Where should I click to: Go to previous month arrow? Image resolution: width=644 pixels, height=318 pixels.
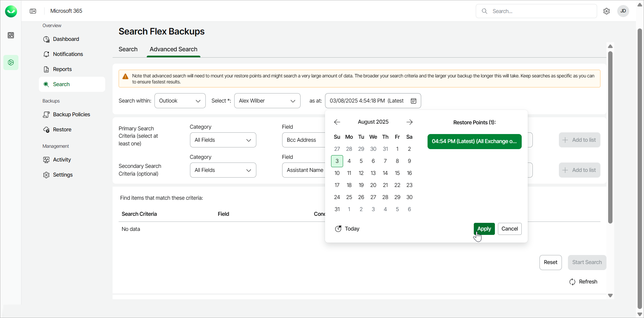coord(337,122)
